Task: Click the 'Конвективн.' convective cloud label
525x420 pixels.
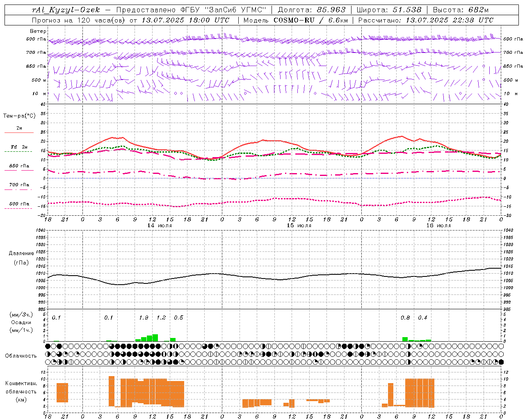Action: point(21,383)
